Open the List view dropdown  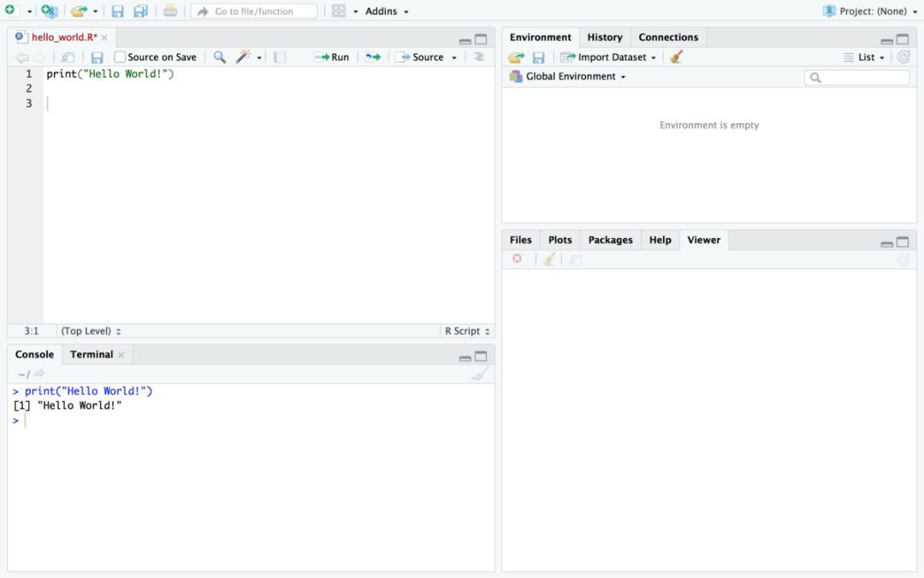click(864, 57)
